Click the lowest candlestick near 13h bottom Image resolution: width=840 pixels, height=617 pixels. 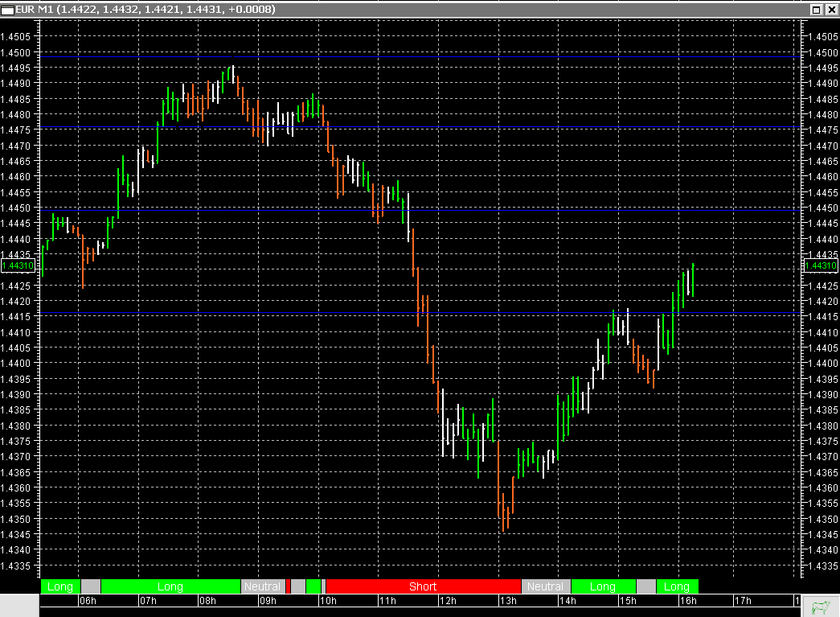click(x=505, y=515)
